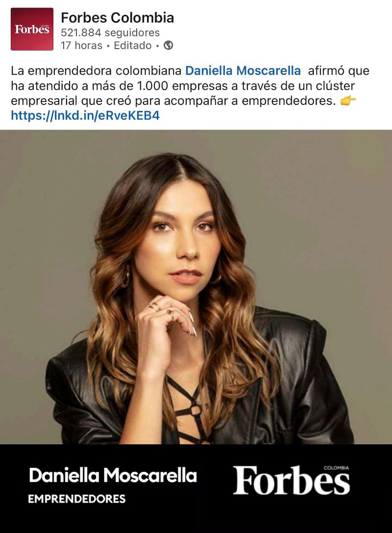Screen dimensions: 392x533
Task: Click the white Forbes logo in banner
Action: point(292,480)
